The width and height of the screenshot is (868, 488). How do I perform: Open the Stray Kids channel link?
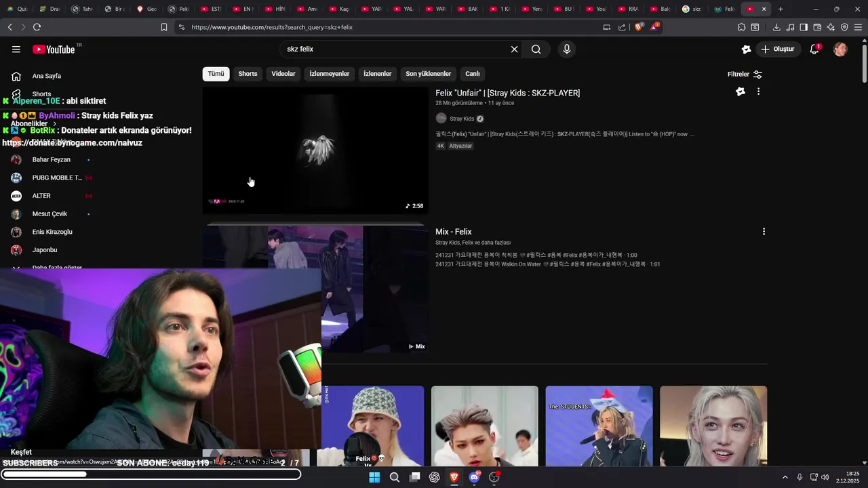pos(462,119)
